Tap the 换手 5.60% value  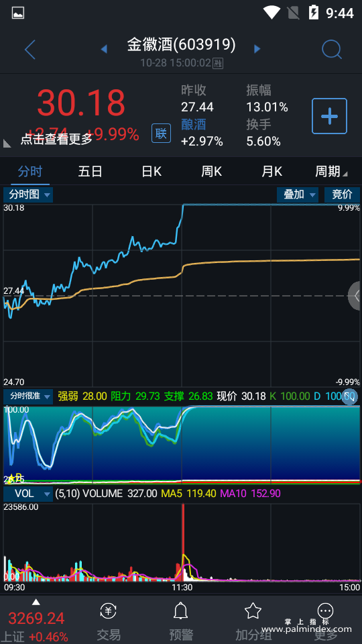coord(263,142)
